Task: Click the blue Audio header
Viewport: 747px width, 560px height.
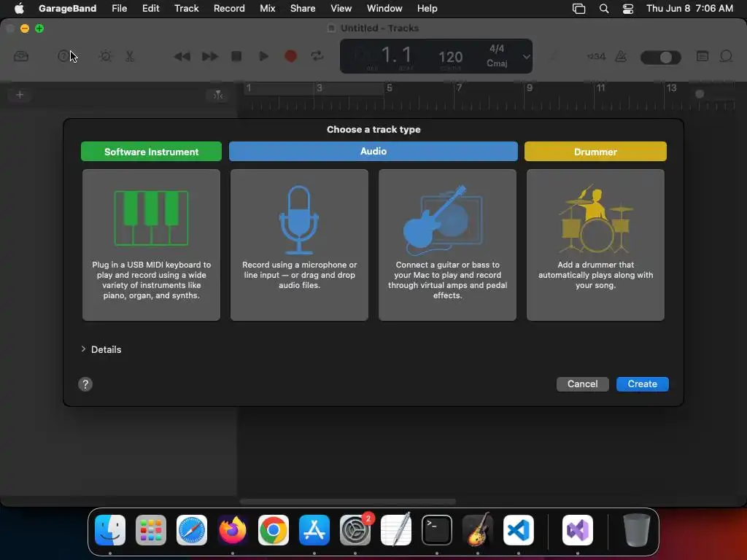Action: pos(373,152)
